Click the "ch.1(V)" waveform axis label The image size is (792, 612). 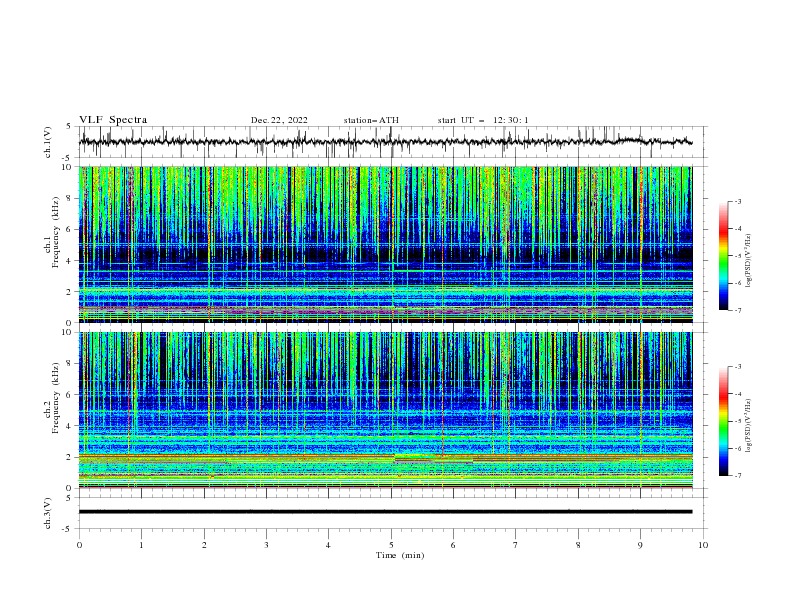[47, 142]
